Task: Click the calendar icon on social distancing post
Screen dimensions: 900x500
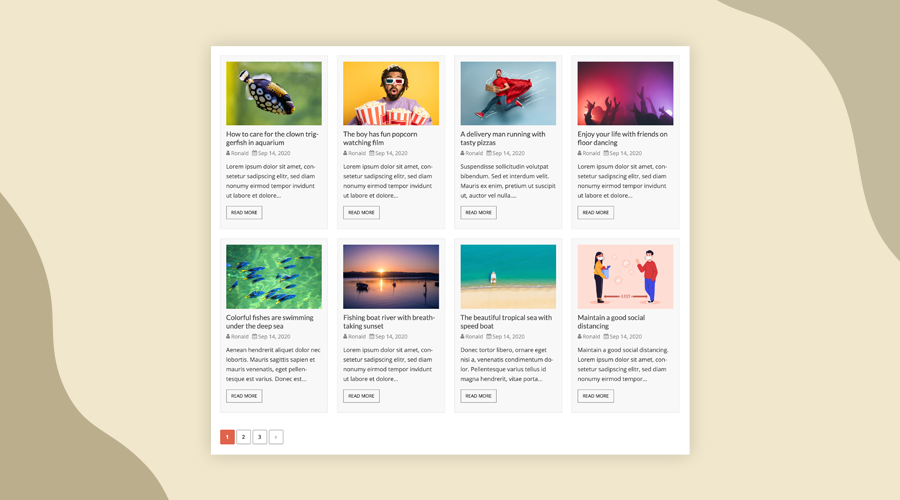Action: pyautogui.click(x=606, y=336)
